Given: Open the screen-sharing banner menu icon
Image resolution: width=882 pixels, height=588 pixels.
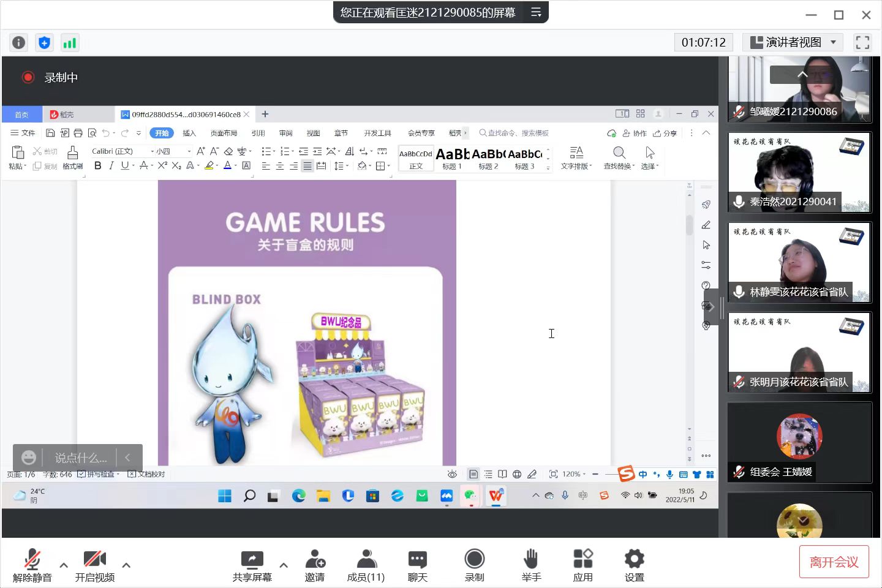Looking at the screenshot, I should tap(536, 12).
